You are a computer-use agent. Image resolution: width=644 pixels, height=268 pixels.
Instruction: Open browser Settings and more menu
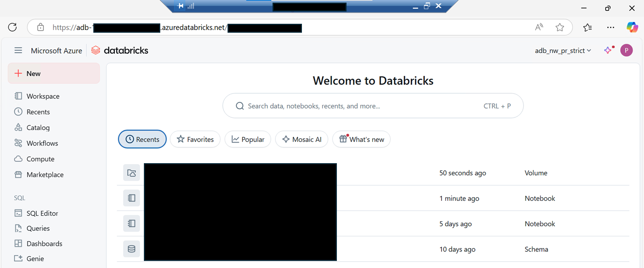coord(611,27)
